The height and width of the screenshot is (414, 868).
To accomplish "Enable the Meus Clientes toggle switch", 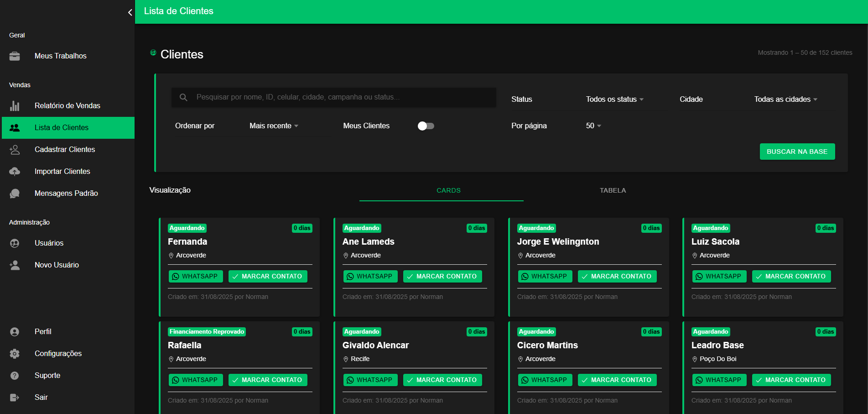I will (426, 126).
